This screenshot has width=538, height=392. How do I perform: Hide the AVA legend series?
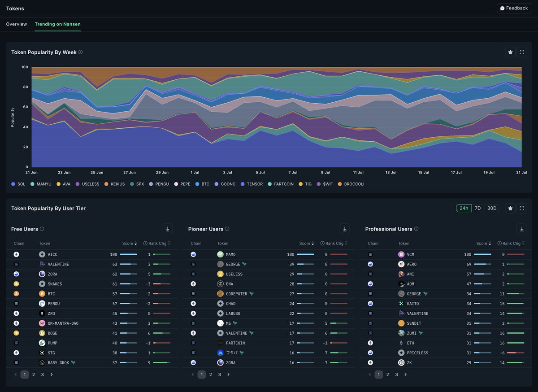pos(63,184)
